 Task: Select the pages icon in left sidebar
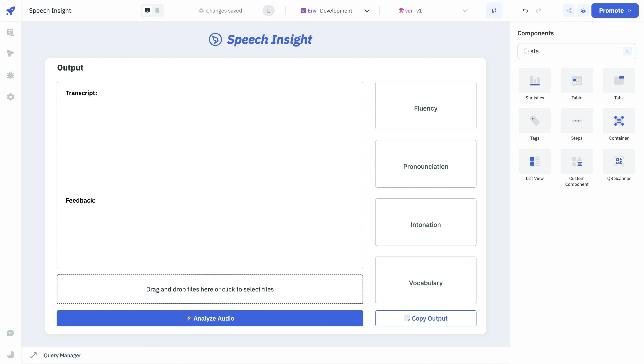11,32
